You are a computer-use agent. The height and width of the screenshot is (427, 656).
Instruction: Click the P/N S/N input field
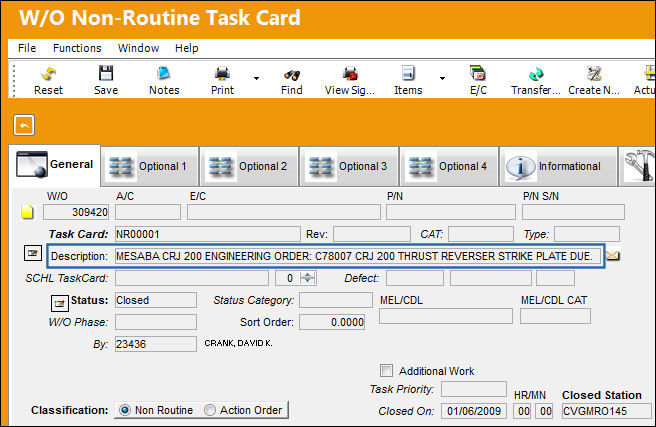point(573,212)
